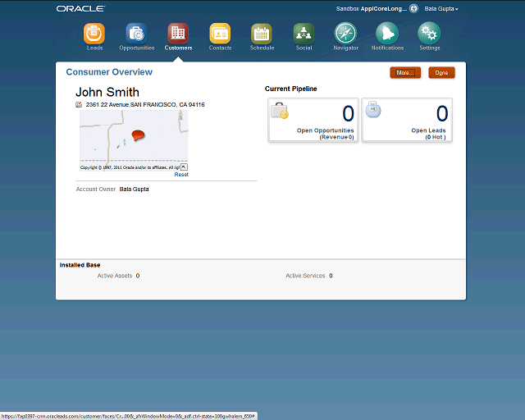Click the address text 2361 22 Avenue
This screenshot has width=525, height=420.
tap(145, 104)
